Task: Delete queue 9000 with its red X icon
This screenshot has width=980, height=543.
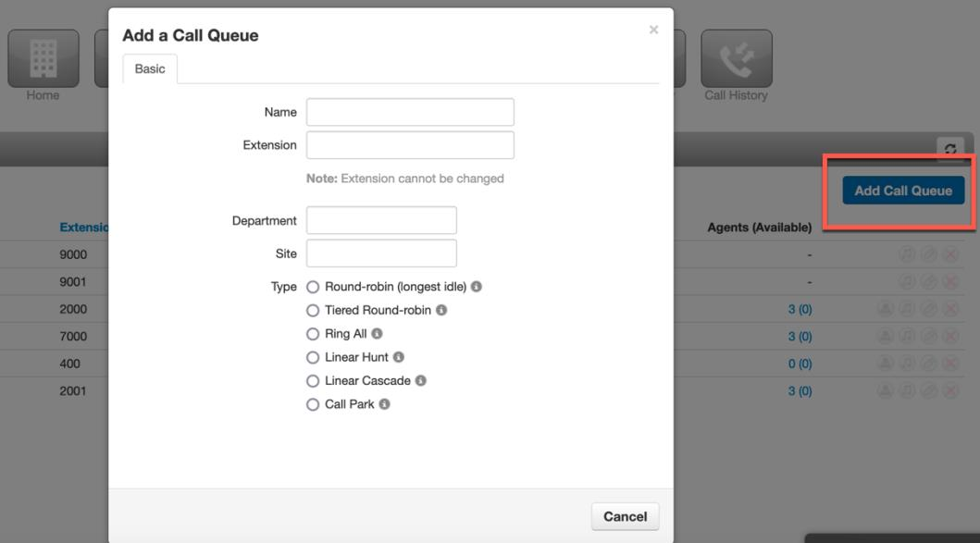Action: 950,254
